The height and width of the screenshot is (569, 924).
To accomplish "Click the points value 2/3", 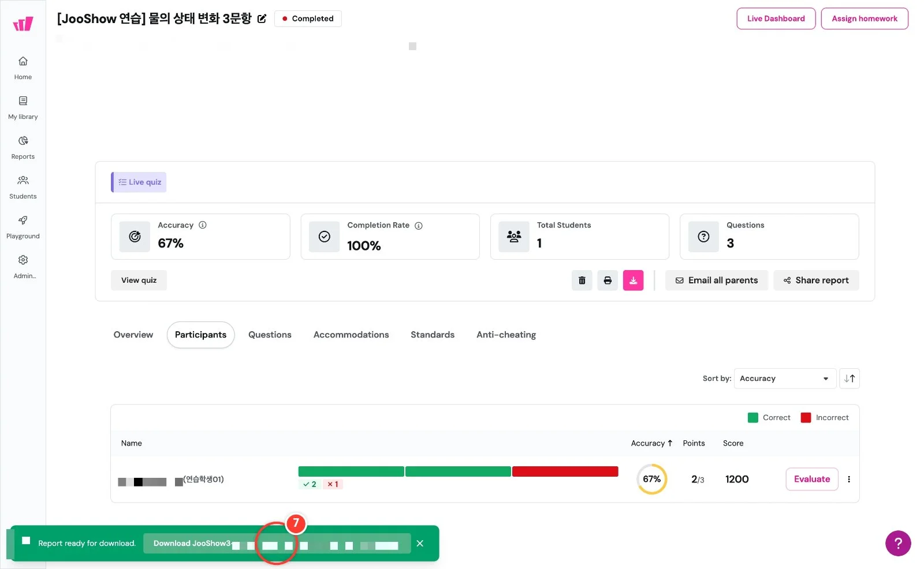I will [x=698, y=479].
